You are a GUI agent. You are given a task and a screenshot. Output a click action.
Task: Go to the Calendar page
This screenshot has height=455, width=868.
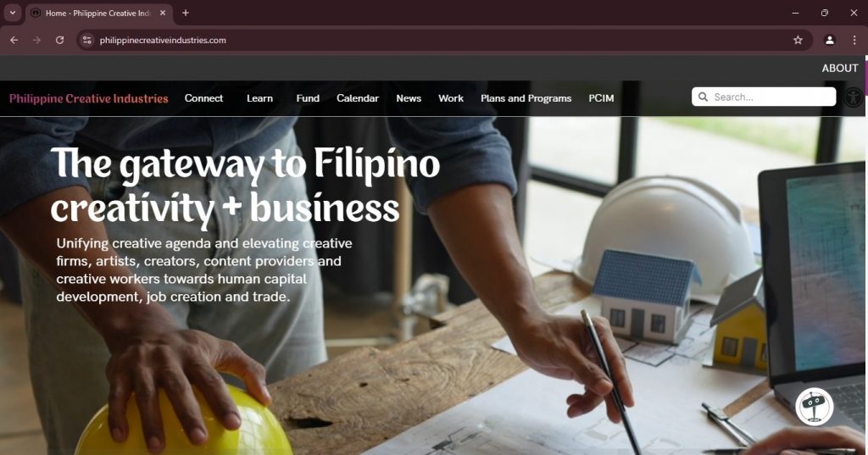[358, 98]
